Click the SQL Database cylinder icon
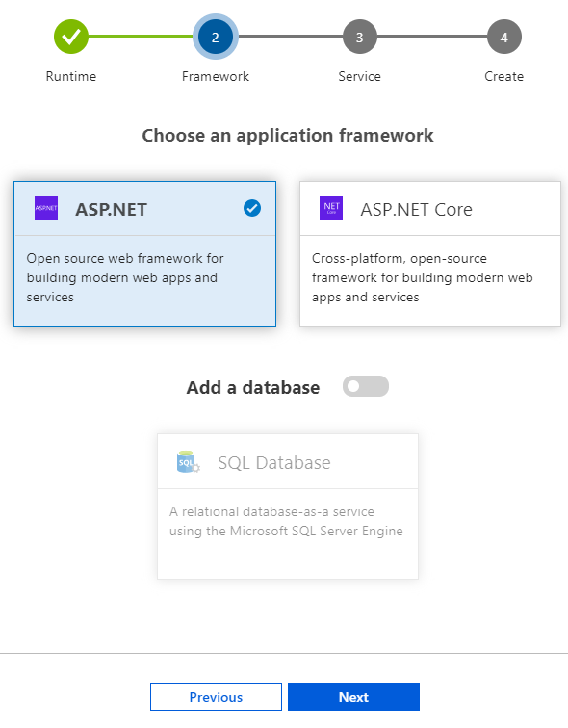Screen dimensions: 568x728 pyautogui.click(x=188, y=462)
